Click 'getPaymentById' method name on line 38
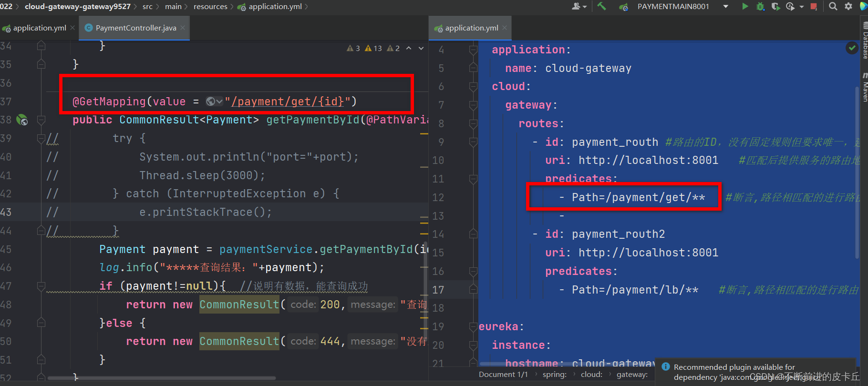This screenshot has width=868, height=386. 313,120
